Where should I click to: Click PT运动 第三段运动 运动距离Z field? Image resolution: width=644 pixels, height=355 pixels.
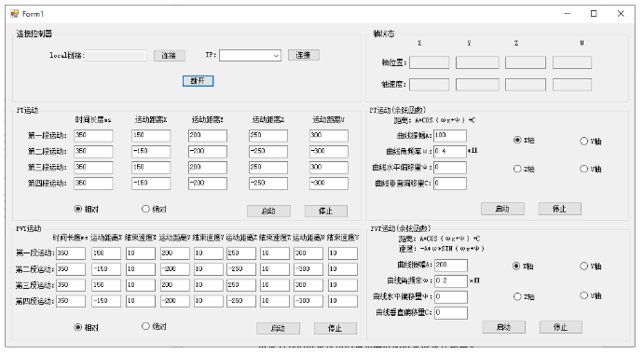click(268, 168)
